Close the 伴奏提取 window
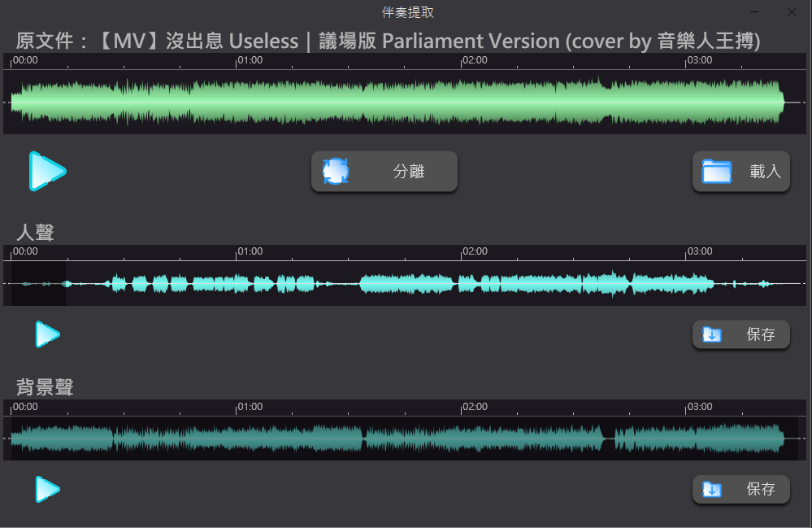The image size is (812, 528). tap(792, 12)
